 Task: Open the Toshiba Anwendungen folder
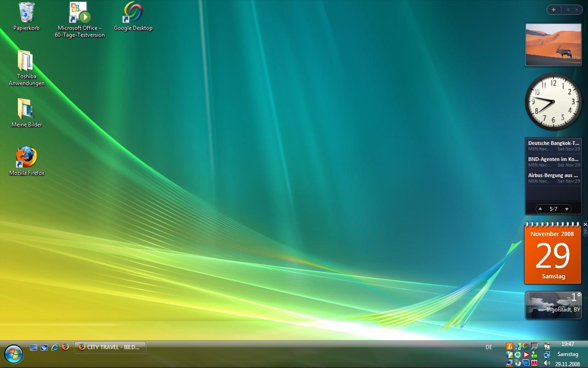(x=26, y=62)
